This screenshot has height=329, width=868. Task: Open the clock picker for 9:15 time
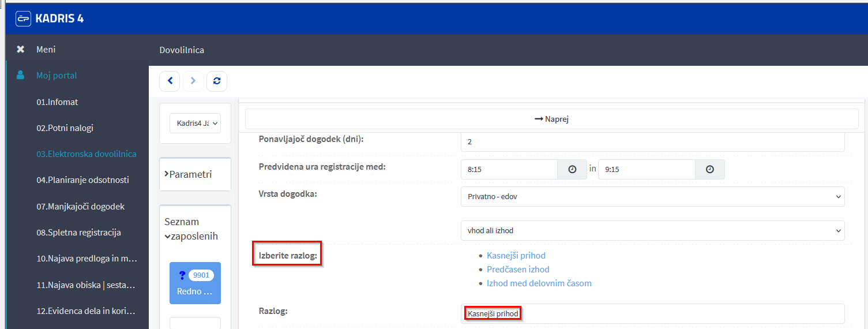pyautogui.click(x=709, y=170)
